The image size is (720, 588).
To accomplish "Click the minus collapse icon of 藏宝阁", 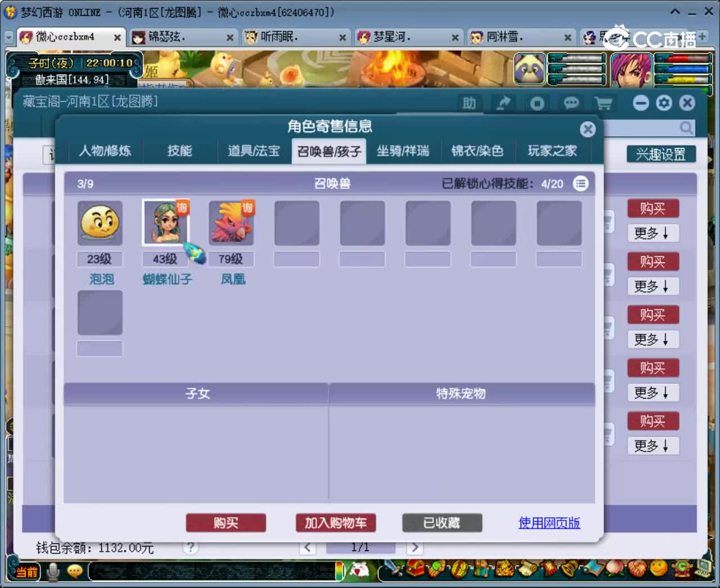I will (x=641, y=103).
